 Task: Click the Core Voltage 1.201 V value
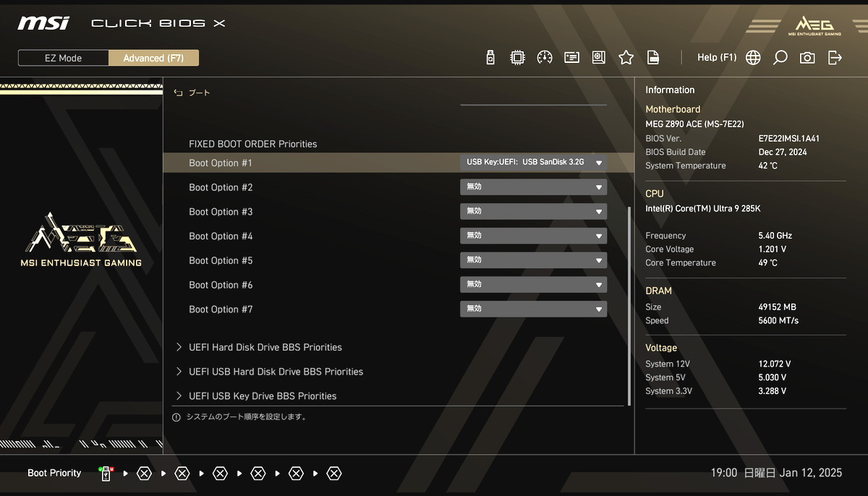(772, 249)
